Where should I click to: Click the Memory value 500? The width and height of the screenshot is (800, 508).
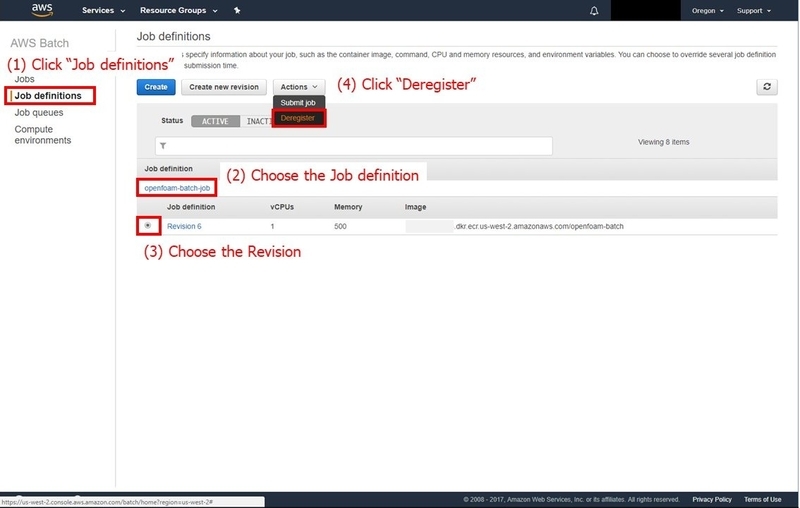pos(340,226)
